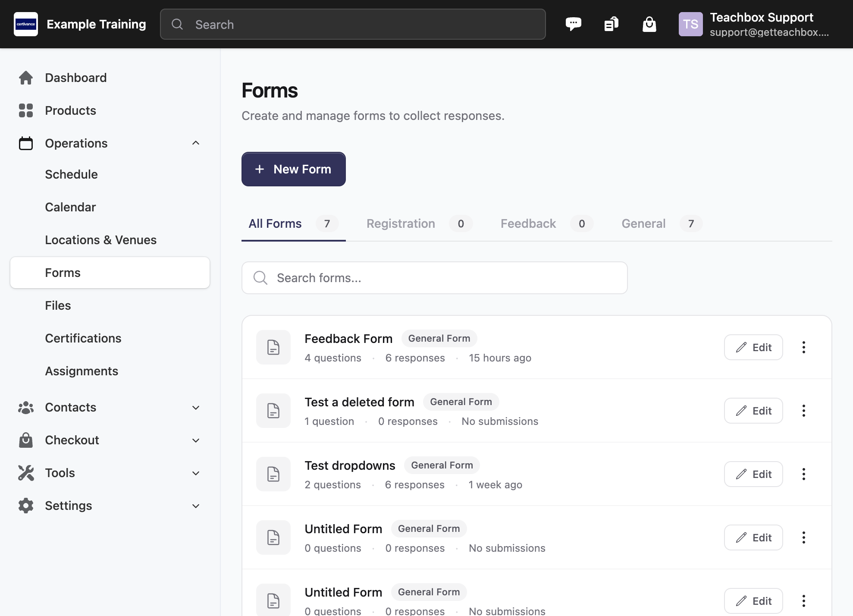Edit the Feedback Form

tap(753, 347)
